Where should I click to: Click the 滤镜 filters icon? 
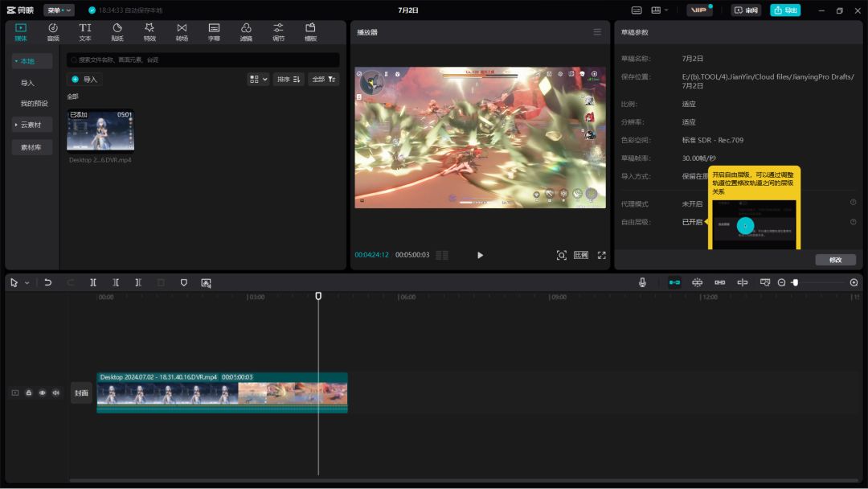click(246, 32)
